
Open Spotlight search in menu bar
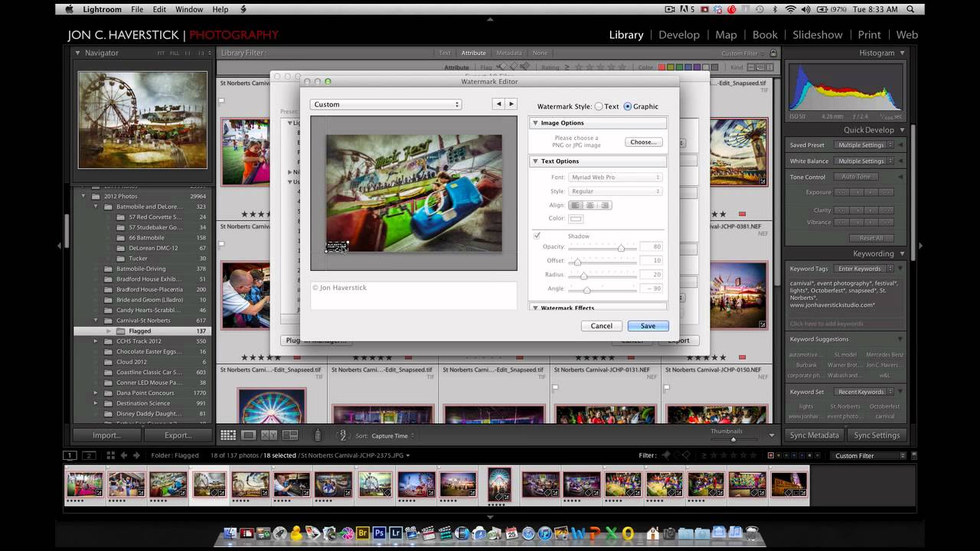(x=911, y=9)
